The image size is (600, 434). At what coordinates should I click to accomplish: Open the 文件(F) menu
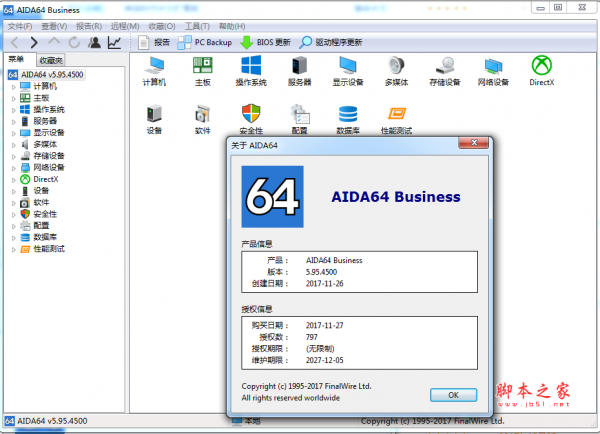coord(20,26)
